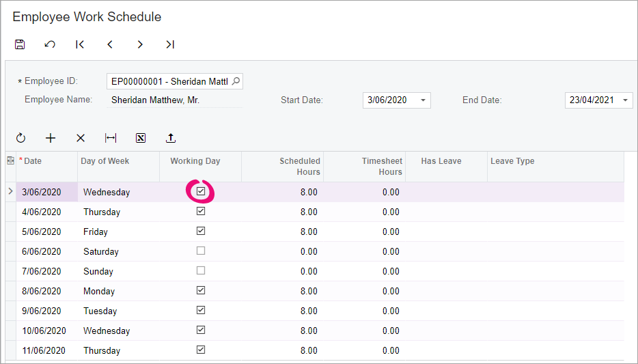Select the 7/06/2020 date cell
Viewport: 638px width, 364px height.
pyautogui.click(x=47, y=271)
